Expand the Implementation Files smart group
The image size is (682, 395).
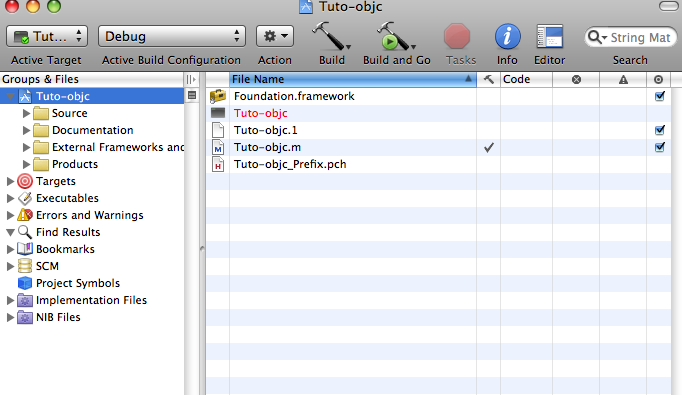coord(10,300)
